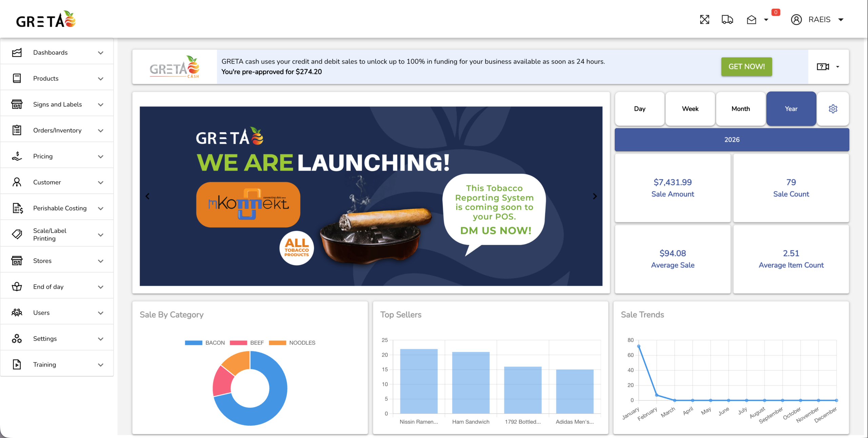The height and width of the screenshot is (438, 868).
Task: Click the 2026 year bar
Action: (x=732, y=140)
